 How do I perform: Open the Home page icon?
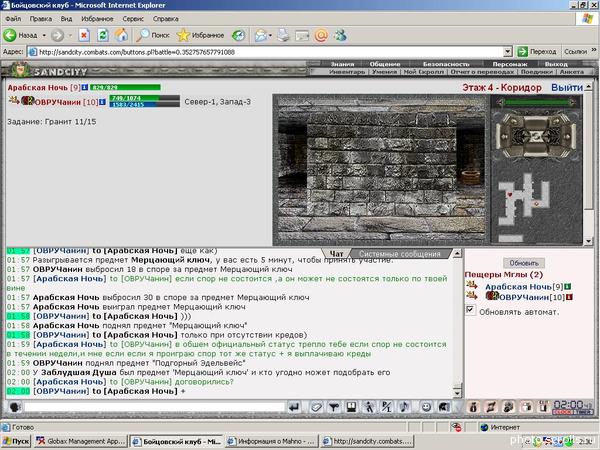click(122, 35)
